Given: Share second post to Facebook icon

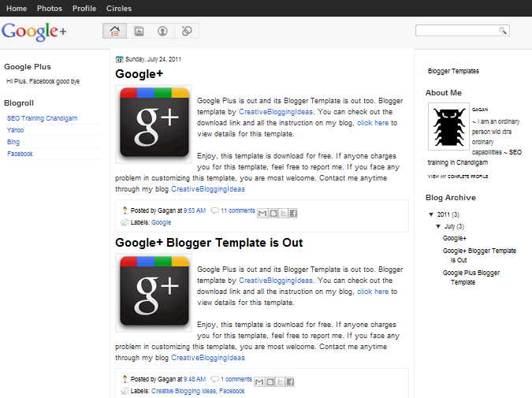Looking at the screenshot, I should (290, 381).
